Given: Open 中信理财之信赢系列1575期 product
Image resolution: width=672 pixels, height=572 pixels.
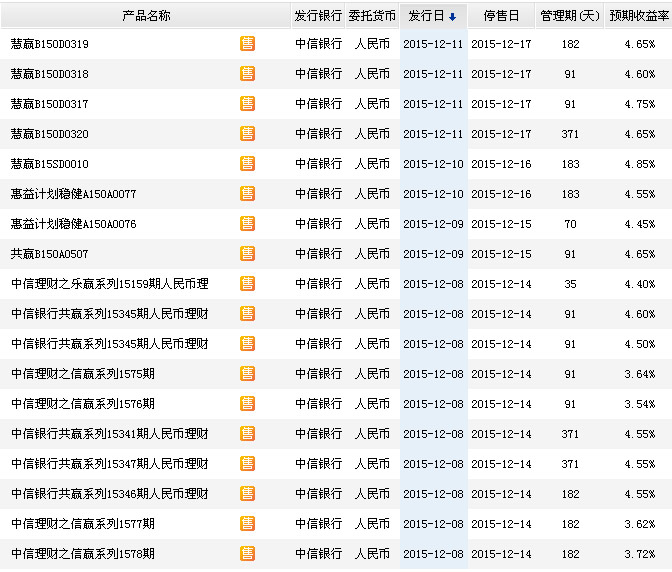Looking at the screenshot, I should pos(83,374).
